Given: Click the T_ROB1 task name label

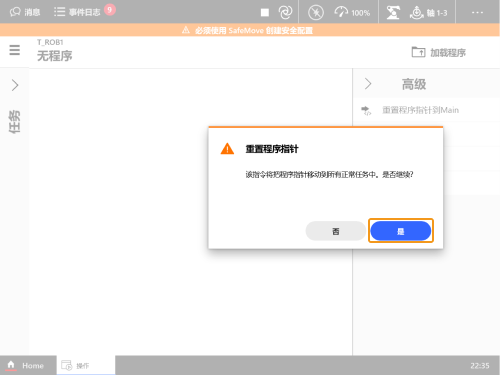Looking at the screenshot, I should [50, 42].
